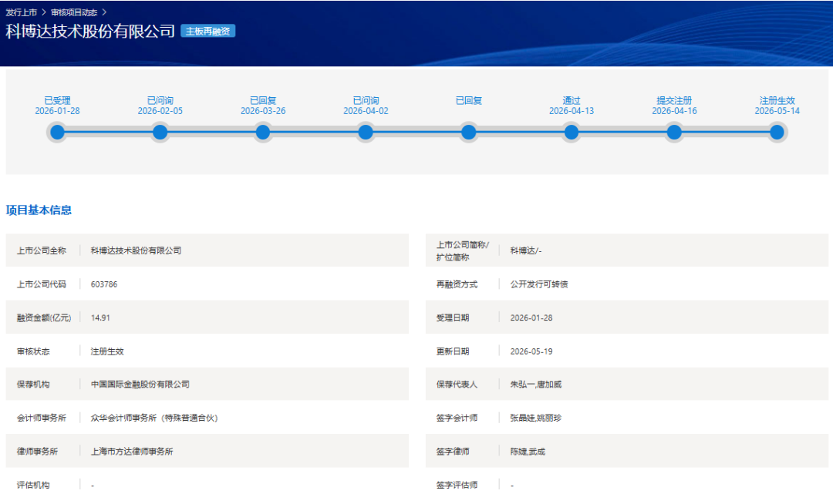833x504 pixels.
Task: Click the 项目基本信息 section heading
Action: click(39, 210)
